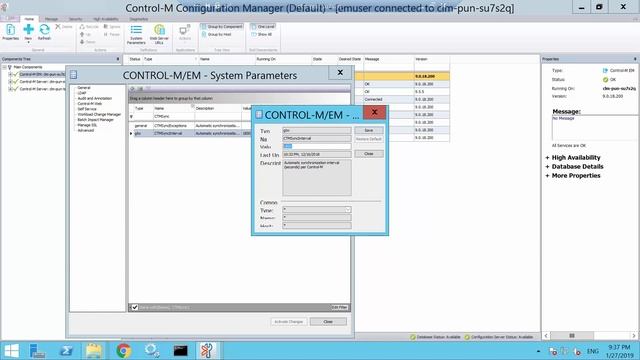Switch to the Manage ribbon tab
640x360 pixels.
tap(51, 19)
